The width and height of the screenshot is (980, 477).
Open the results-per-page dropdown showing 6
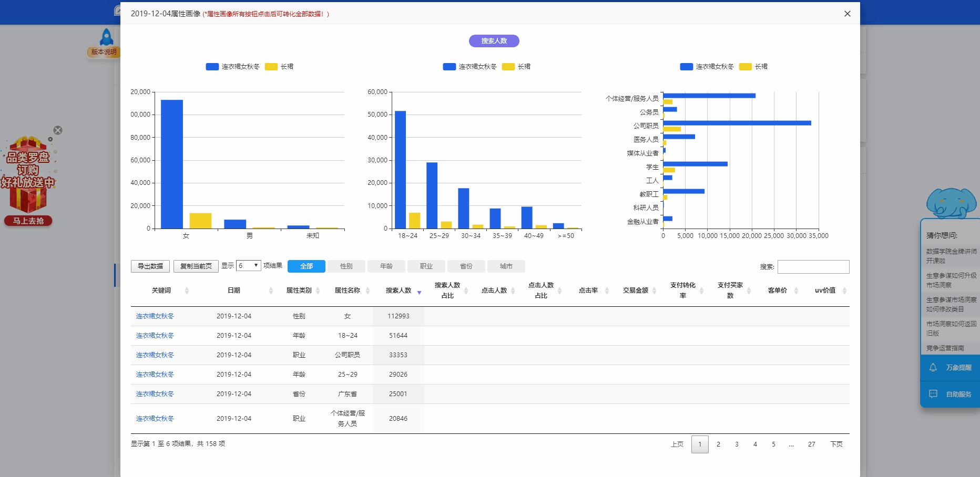coord(247,266)
